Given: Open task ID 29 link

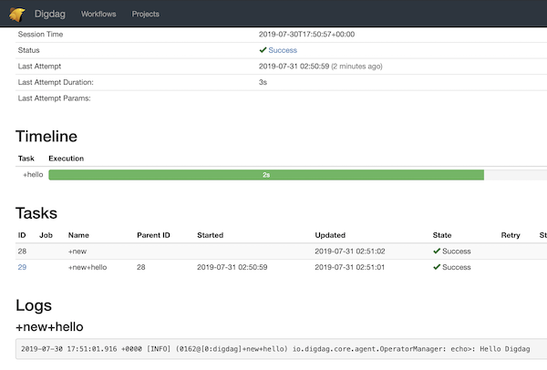Looking at the screenshot, I should click(x=22, y=267).
